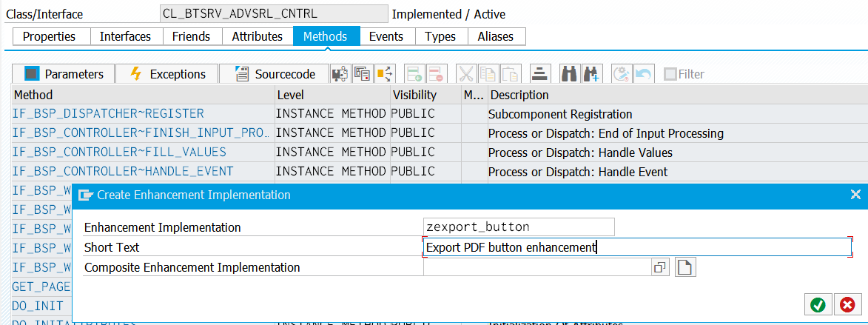
Task: Click the Visibility column header
Action: point(425,95)
